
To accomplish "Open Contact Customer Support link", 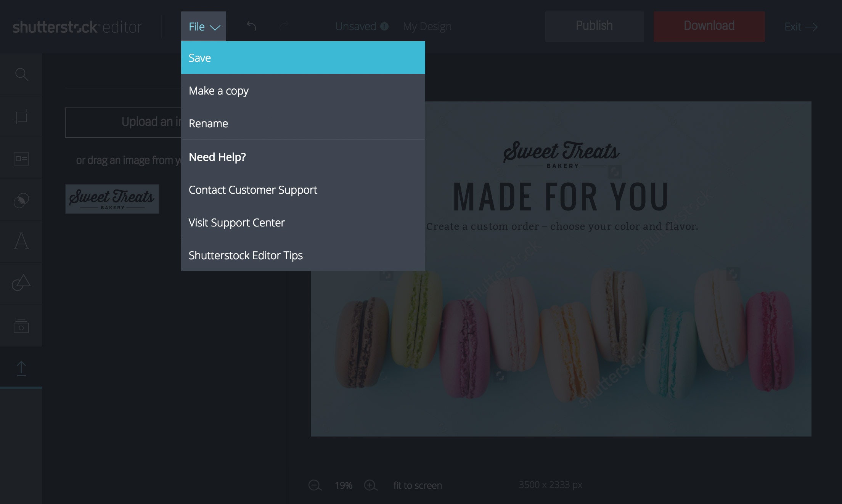I will coord(253,190).
